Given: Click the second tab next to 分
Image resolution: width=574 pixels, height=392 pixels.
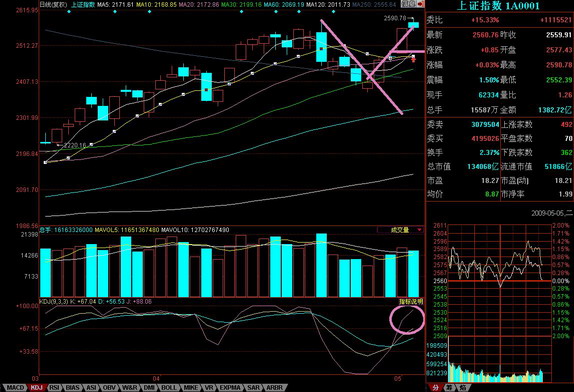Looking at the screenshot, I should (449, 387).
